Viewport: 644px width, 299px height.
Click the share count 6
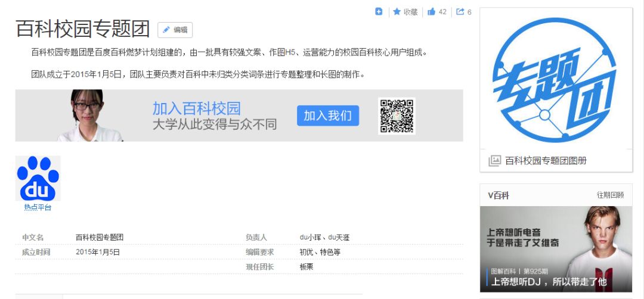coord(469,12)
